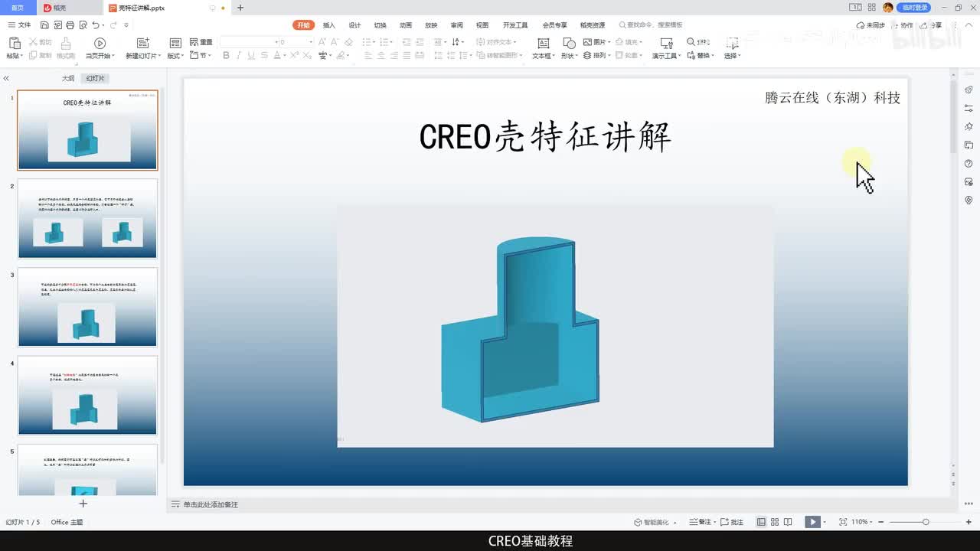The width and height of the screenshot is (980, 551).
Task: Click the Comments (批注) button in status bar
Action: (733, 522)
